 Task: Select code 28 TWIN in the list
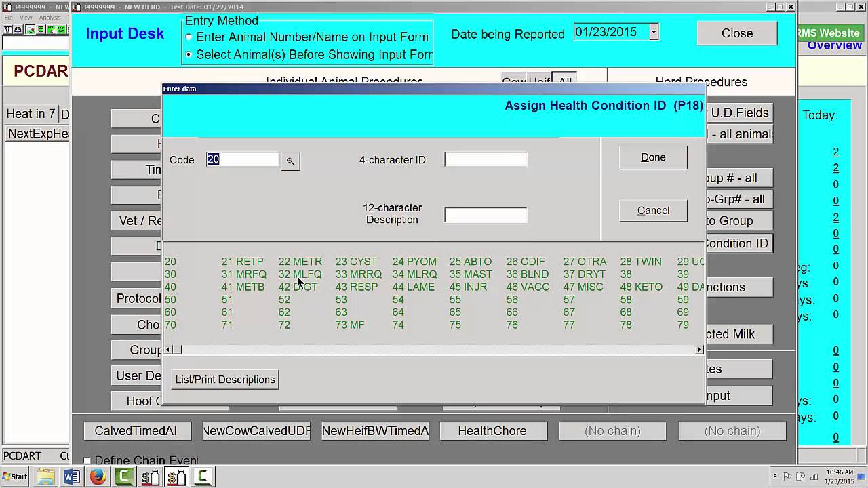[x=640, y=262]
